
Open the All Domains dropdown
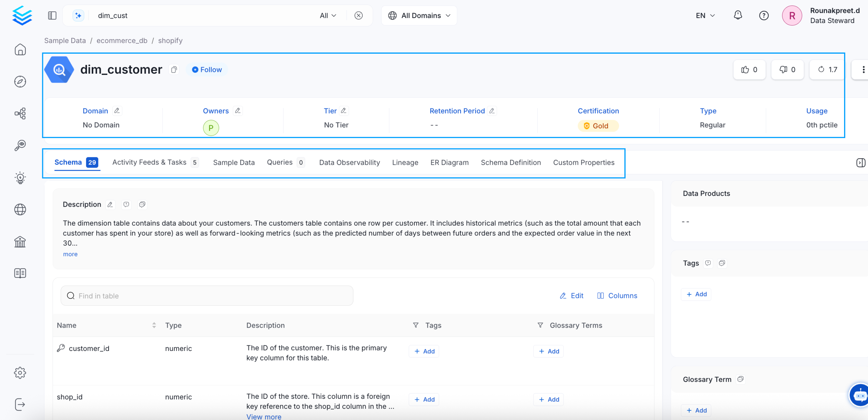419,15
